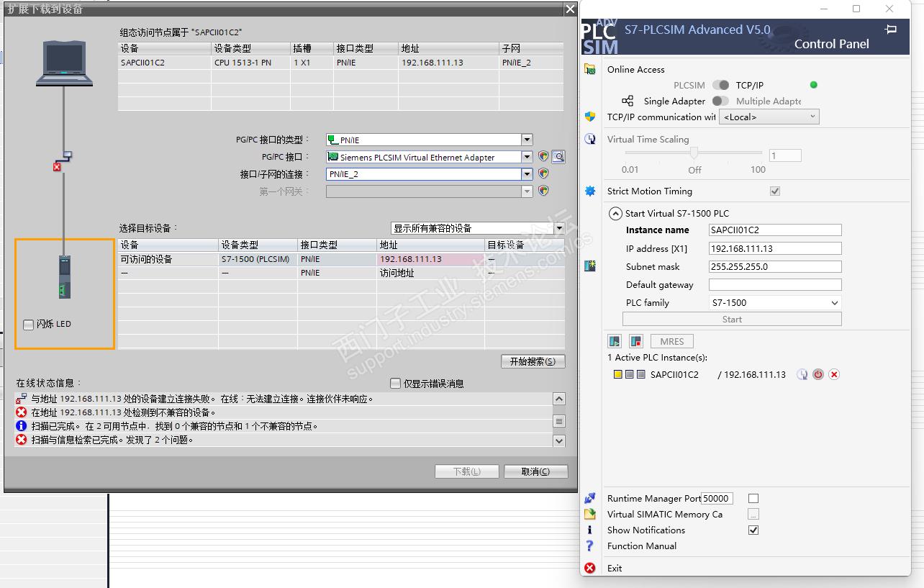The image size is (924, 588).
Task: Click the PLCSIM Advanced logo
Action: (x=599, y=37)
